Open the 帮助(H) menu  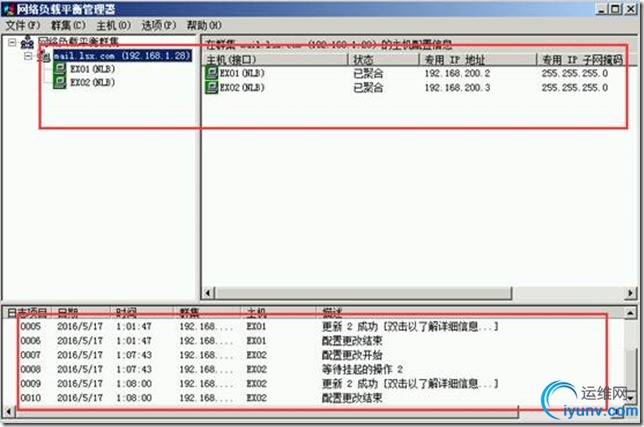click(204, 25)
